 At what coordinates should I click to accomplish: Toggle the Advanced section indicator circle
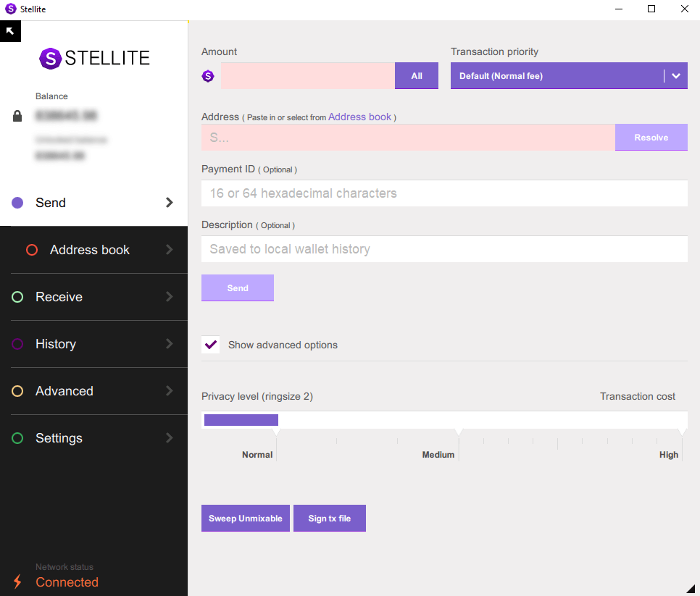pyautogui.click(x=17, y=390)
